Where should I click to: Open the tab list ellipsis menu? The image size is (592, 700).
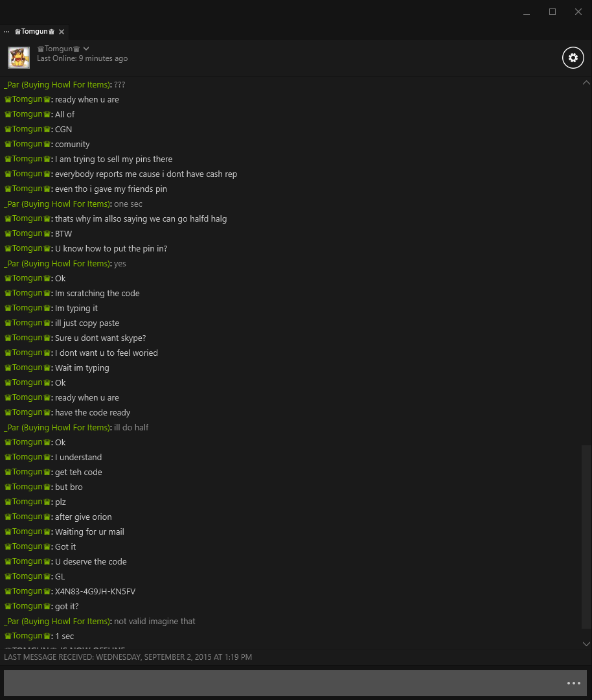tap(6, 32)
